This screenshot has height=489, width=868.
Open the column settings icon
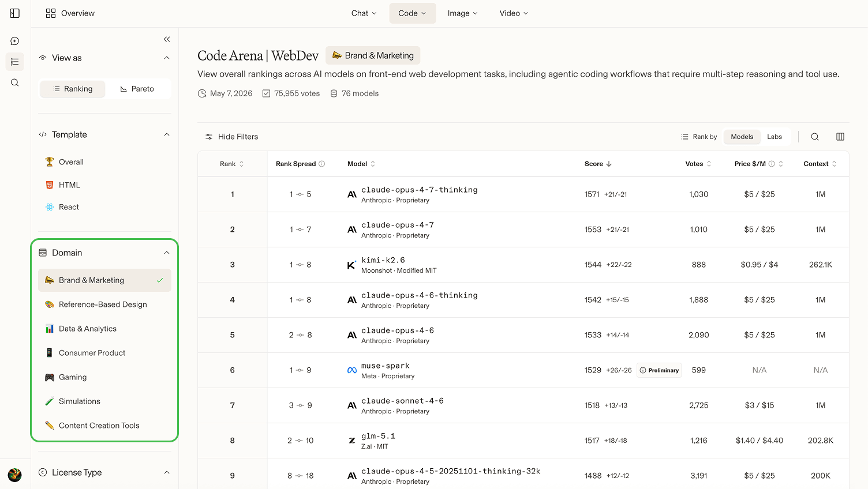tap(840, 137)
